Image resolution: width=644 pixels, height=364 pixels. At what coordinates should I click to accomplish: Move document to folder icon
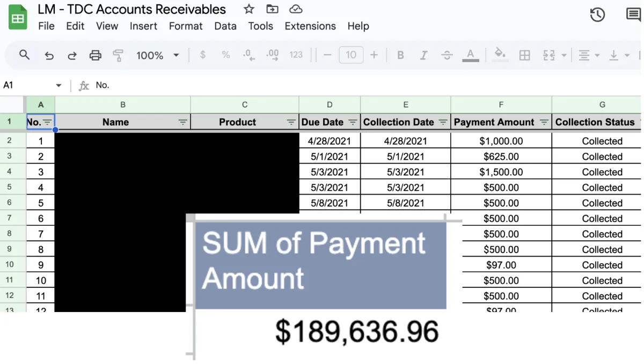pyautogui.click(x=273, y=9)
